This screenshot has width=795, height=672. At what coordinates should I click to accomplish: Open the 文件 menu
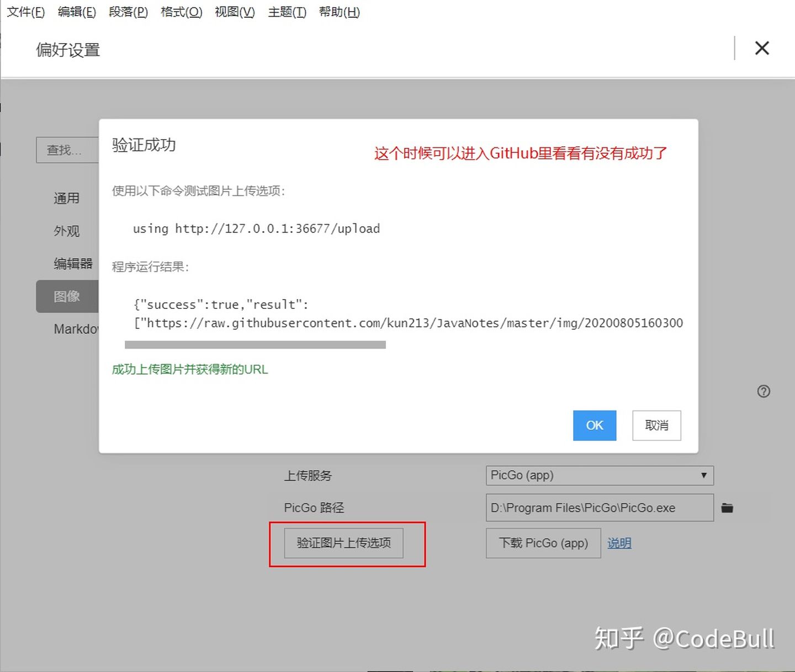pos(25,12)
